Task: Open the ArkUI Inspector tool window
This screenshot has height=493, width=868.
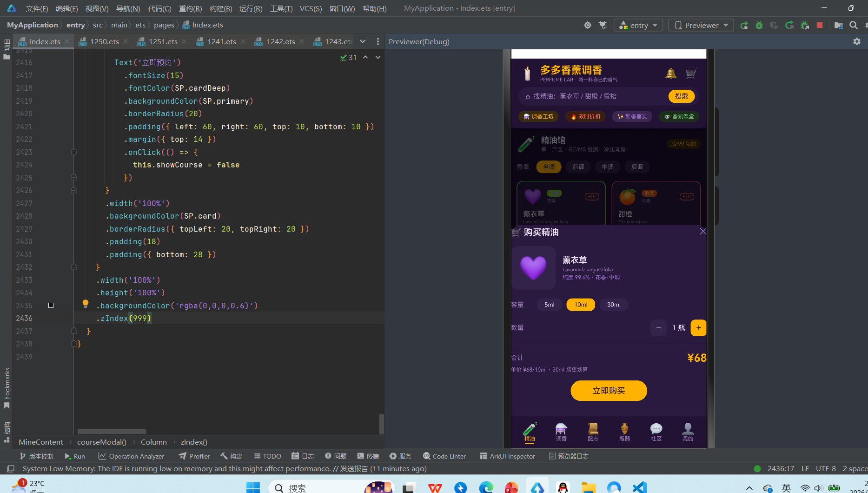Action: pyautogui.click(x=507, y=456)
